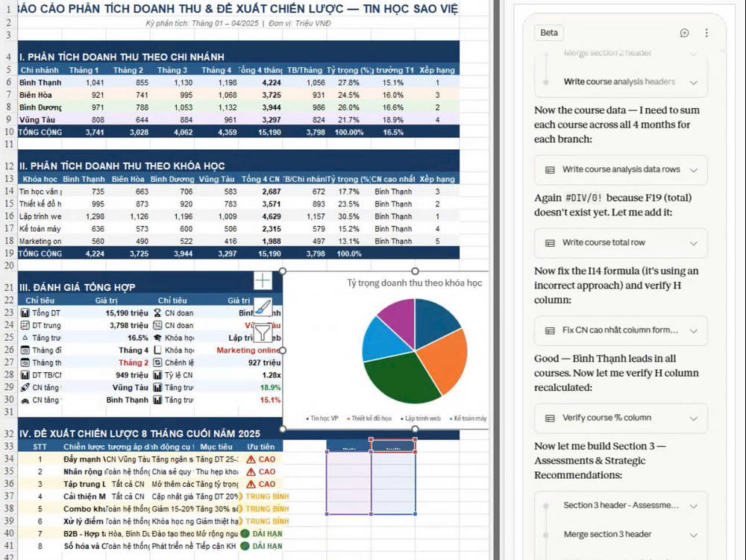Click the table icon beside Write course analysis data rows
This screenshot has height=560, width=746.
[x=550, y=170]
